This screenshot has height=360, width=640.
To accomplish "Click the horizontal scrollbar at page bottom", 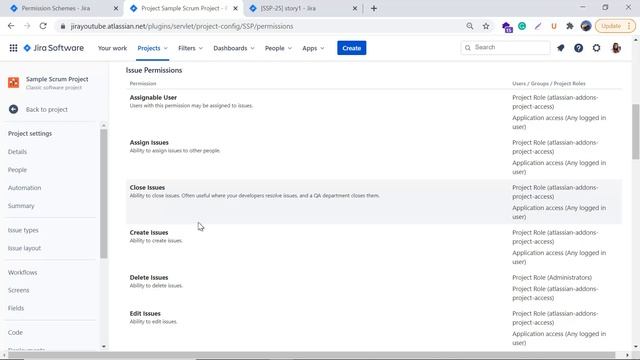I will (x=312, y=355).
